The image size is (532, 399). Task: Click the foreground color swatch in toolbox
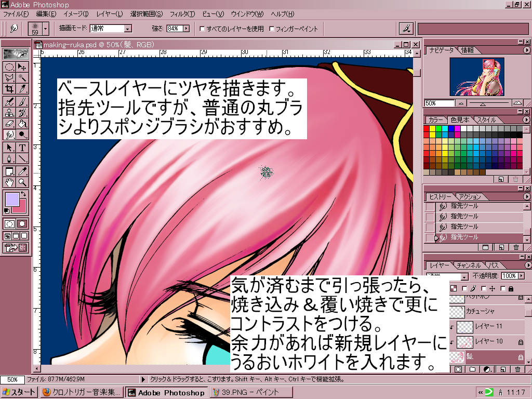[x=11, y=198]
